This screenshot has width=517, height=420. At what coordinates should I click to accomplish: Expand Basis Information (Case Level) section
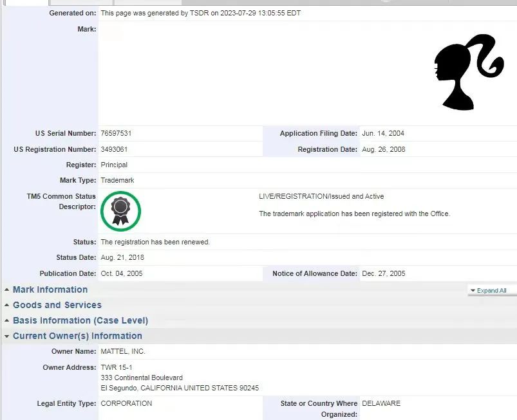pos(80,320)
